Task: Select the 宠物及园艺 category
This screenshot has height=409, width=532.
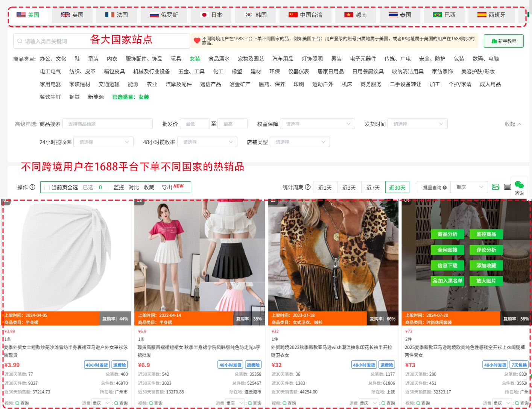Action: 251,59
